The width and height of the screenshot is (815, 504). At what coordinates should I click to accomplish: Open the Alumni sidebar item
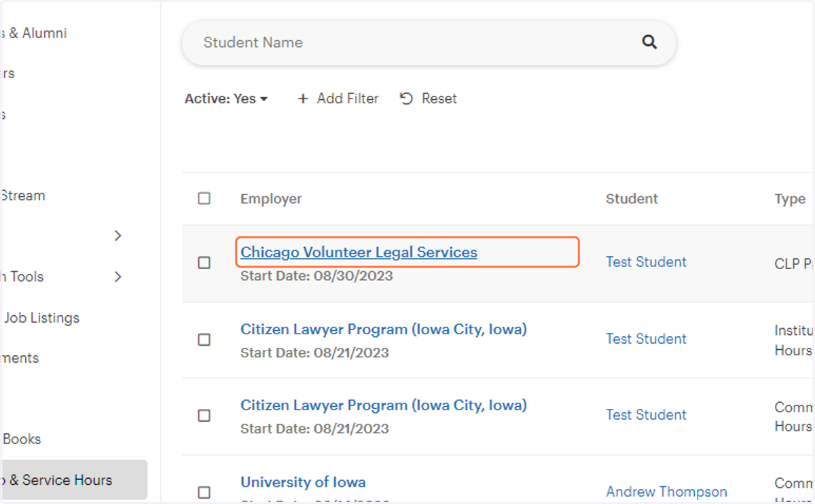coord(34,33)
